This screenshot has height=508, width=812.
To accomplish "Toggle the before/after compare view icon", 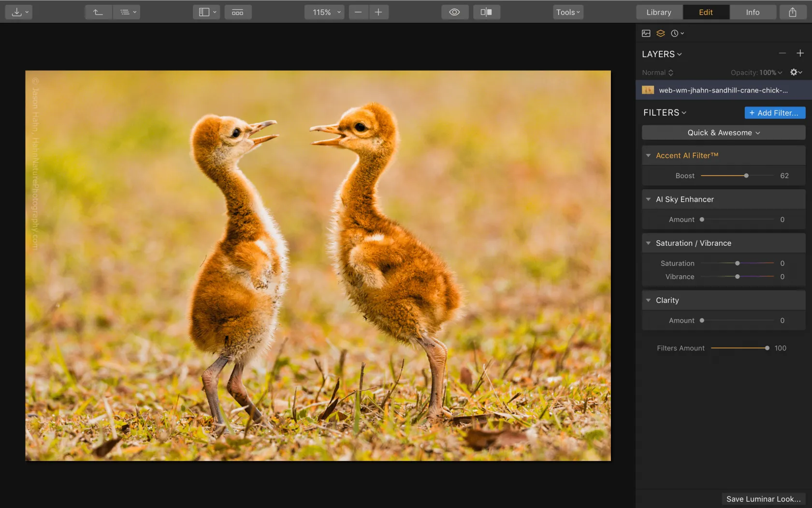I will click(x=486, y=12).
